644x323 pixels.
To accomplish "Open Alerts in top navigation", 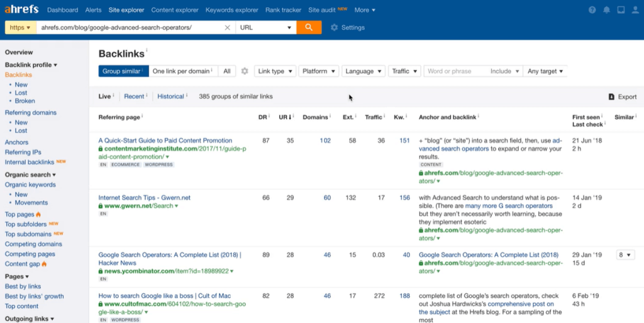I will pos(93,10).
